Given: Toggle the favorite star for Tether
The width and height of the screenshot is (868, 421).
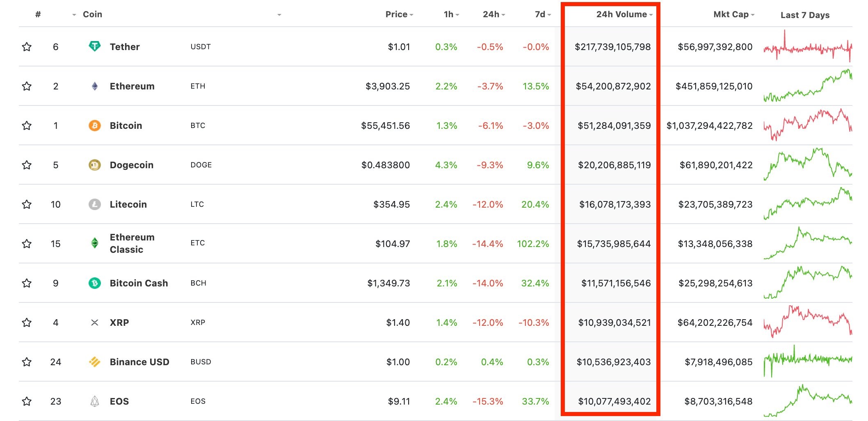Looking at the screenshot, I should tap(27, 47).
